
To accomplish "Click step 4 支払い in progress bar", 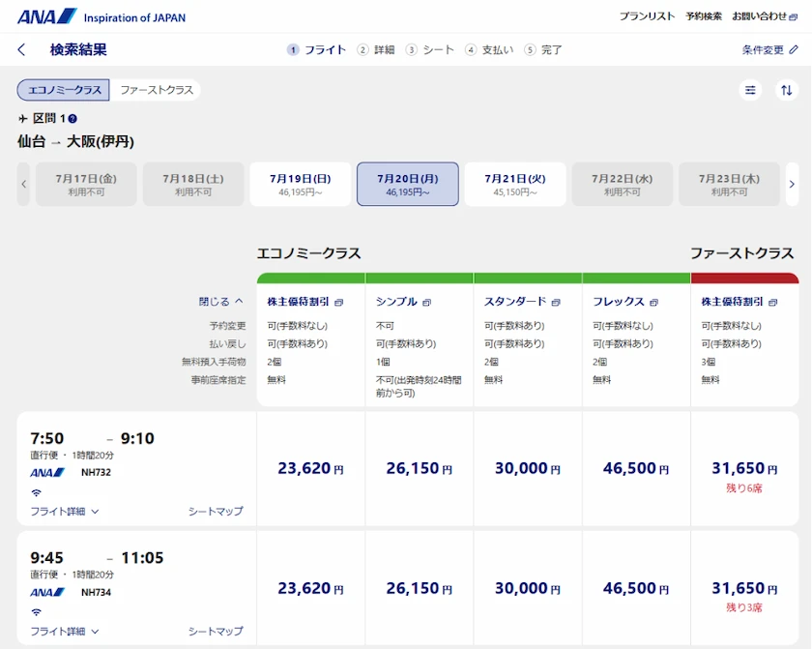I will [489, 49].
